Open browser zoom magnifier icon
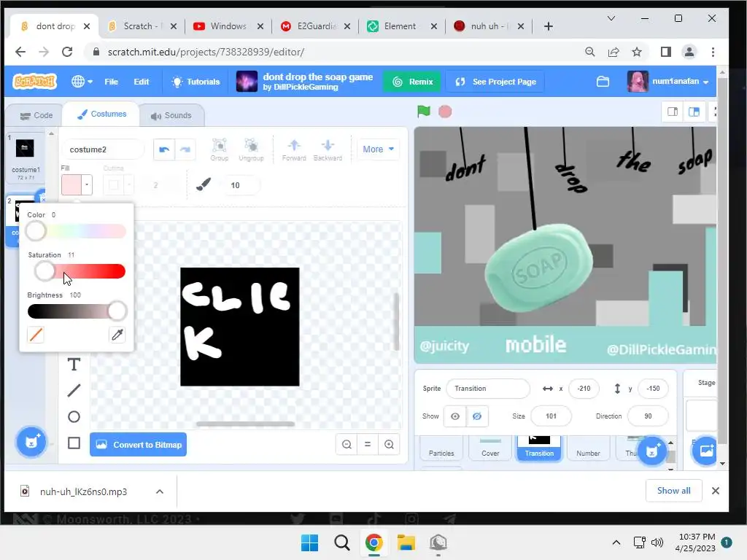747x560 pixels. coord(589,52)
